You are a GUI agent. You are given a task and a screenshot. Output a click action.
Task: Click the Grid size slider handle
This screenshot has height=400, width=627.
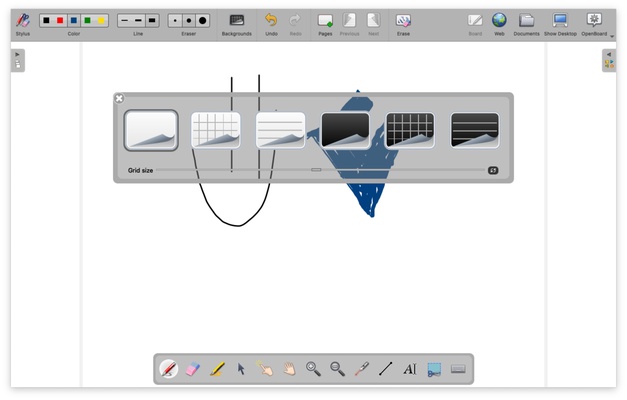point(316,170)
